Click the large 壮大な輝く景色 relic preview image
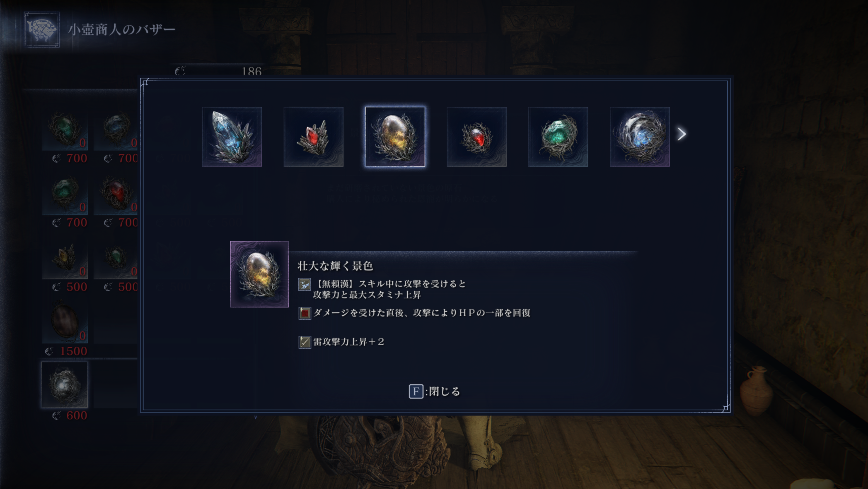 click(x=259, y=274)
